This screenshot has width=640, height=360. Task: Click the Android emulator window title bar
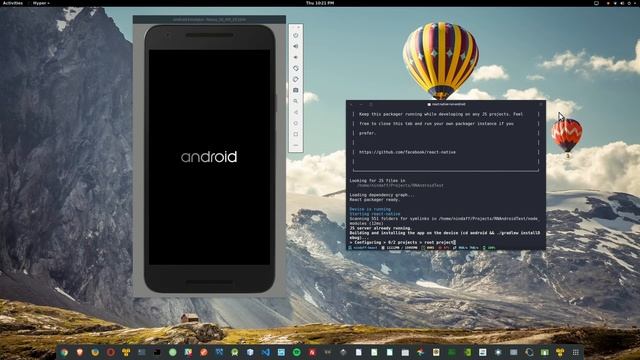tap(209, 19)
